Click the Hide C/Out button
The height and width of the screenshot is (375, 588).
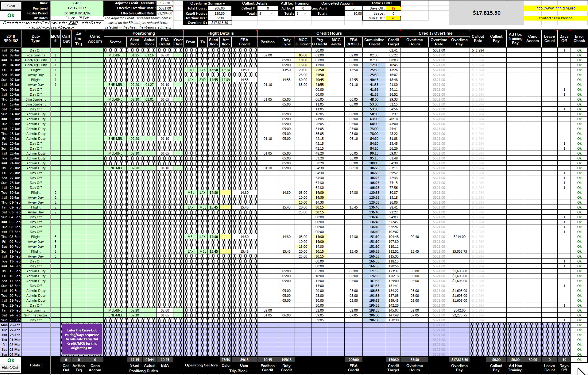[x=10, y=368]
